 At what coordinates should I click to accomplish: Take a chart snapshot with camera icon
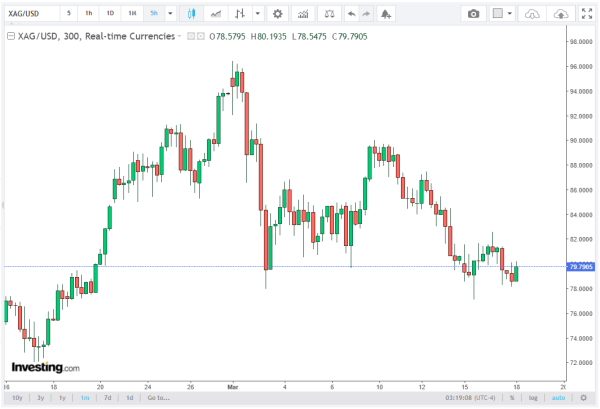[474, 14]
